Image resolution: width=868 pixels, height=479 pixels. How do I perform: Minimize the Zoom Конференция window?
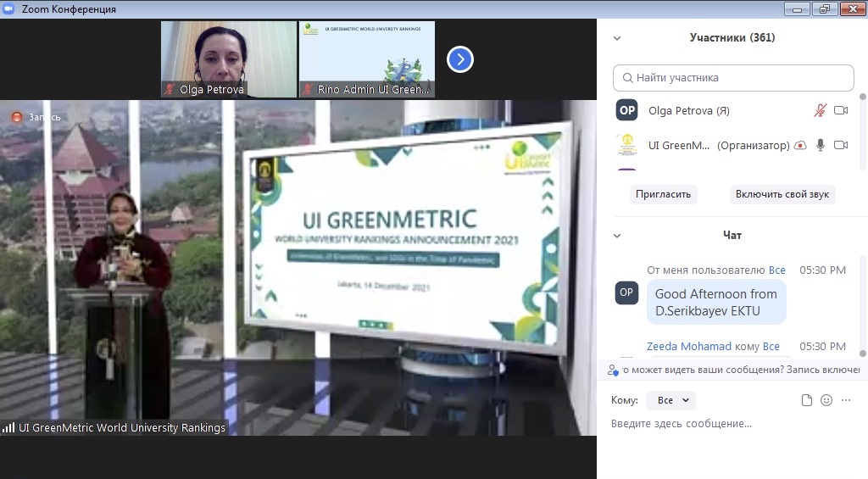[797, 8]
